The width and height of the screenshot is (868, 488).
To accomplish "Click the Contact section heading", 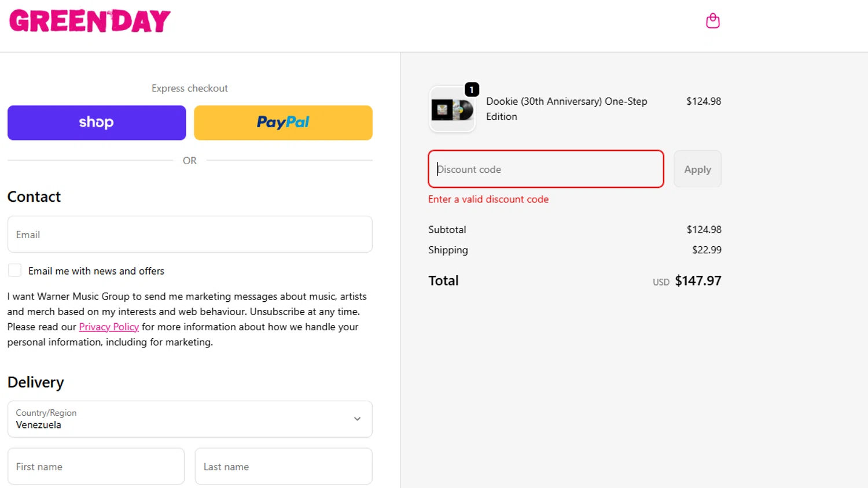I will (x=34, y=197).
